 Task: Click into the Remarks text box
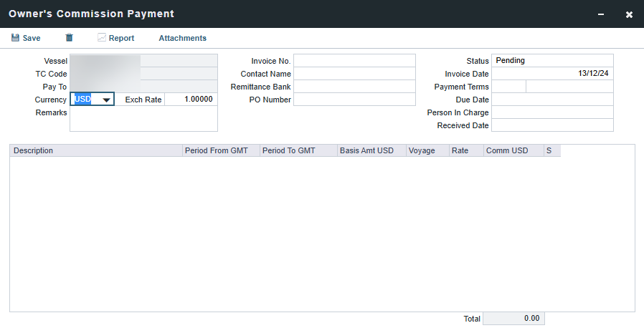(143, 119)
